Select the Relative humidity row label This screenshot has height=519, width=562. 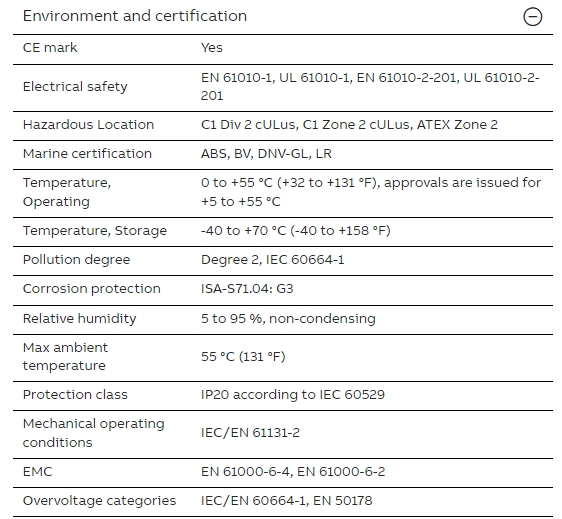79,318
